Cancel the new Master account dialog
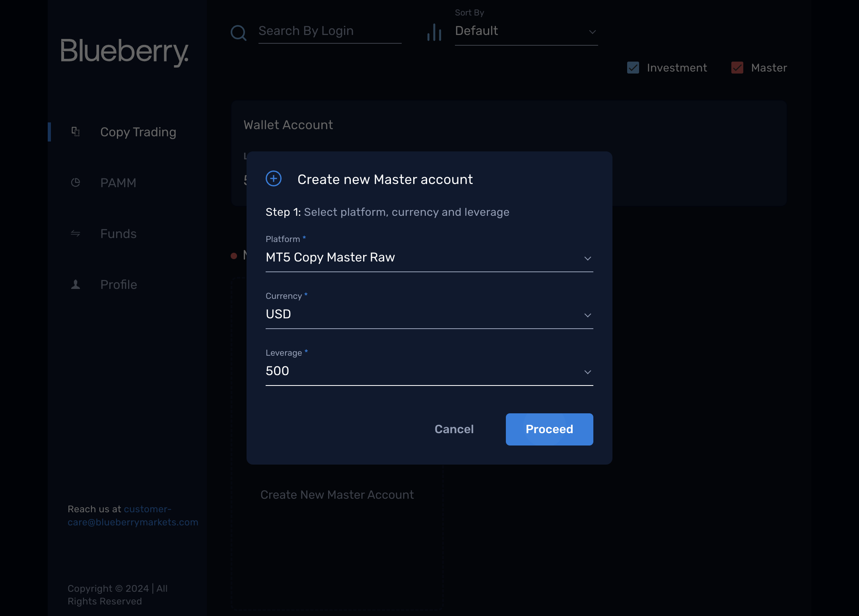The width and height of the screenshot is (859, 616). (454, 429)
